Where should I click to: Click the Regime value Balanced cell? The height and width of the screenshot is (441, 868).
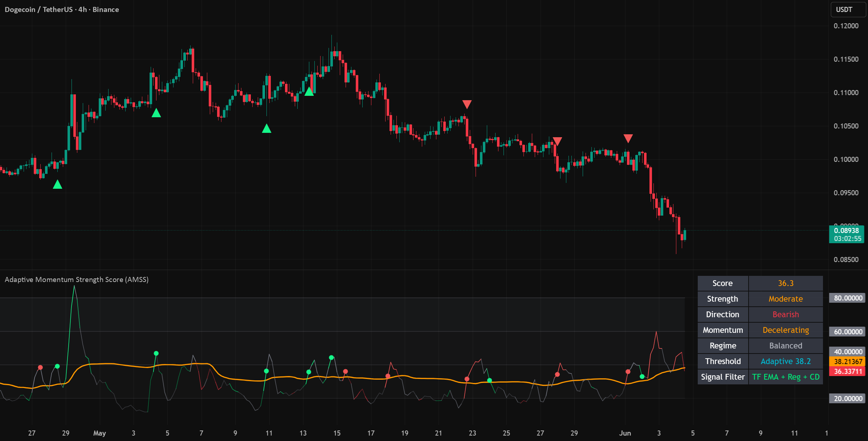pos(786,346)
